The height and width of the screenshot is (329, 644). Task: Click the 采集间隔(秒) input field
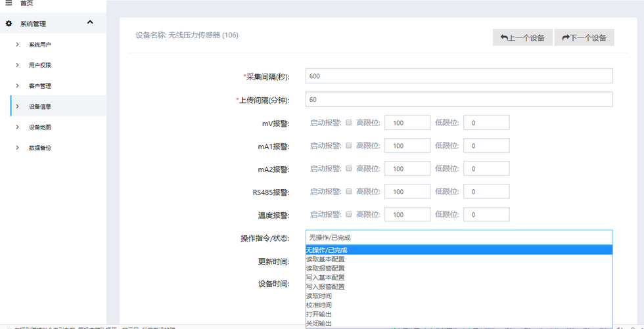point(459,76)
